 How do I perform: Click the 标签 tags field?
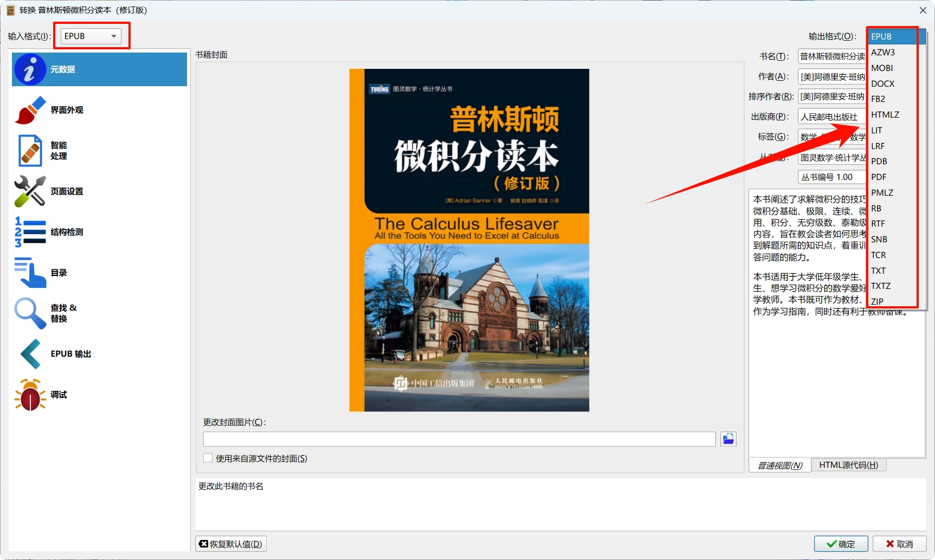832,137
